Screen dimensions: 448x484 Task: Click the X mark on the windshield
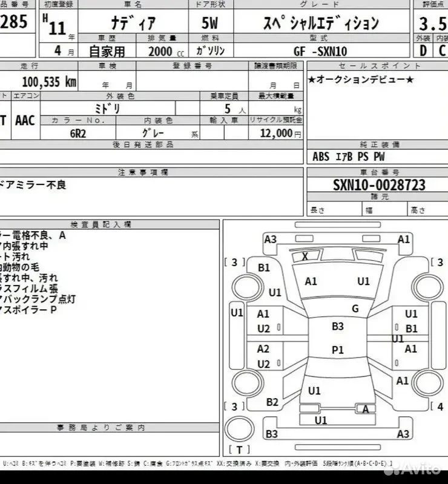pos(305,256)
